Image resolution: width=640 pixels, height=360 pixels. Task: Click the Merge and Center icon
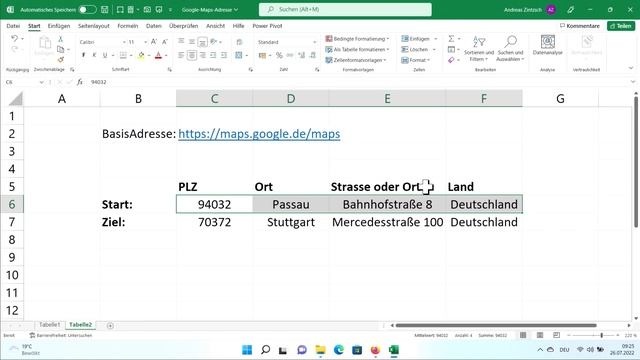coord(239,55)
